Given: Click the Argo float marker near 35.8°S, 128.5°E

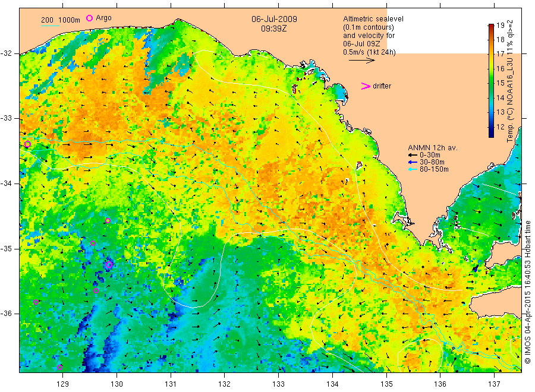Looking at the screenshot, I should 36,302.
